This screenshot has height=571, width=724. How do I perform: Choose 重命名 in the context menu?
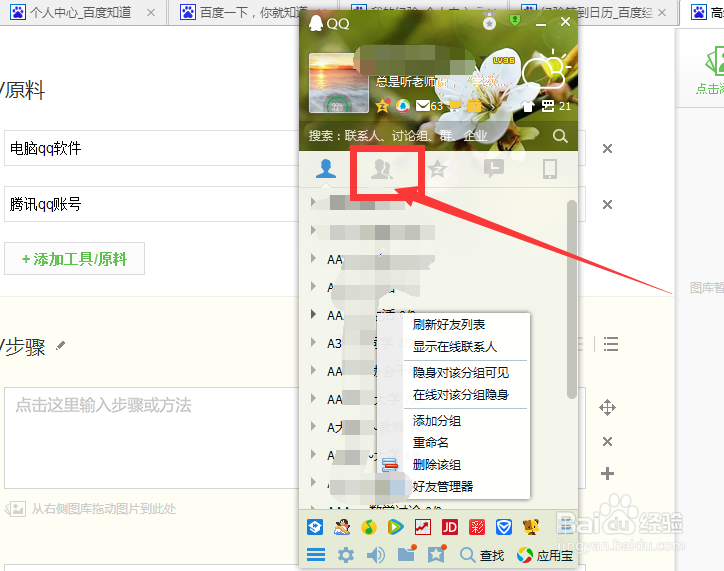[430, 443]
